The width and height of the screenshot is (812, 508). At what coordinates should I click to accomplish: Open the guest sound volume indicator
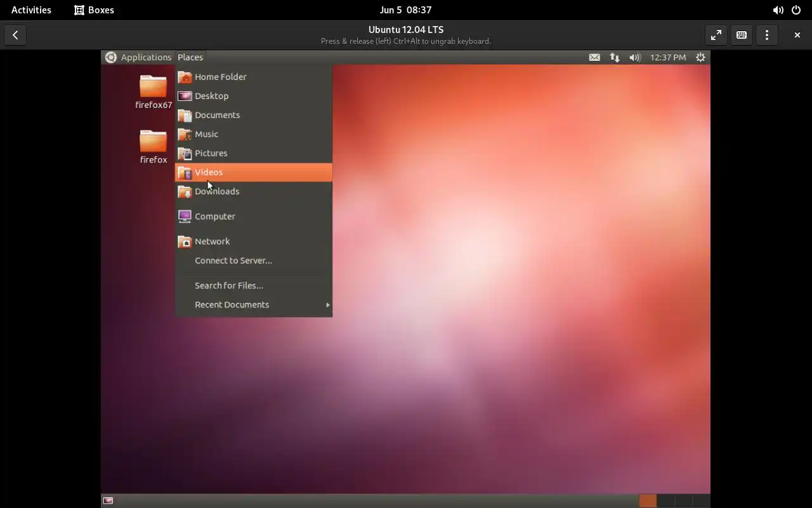(635, 57)
